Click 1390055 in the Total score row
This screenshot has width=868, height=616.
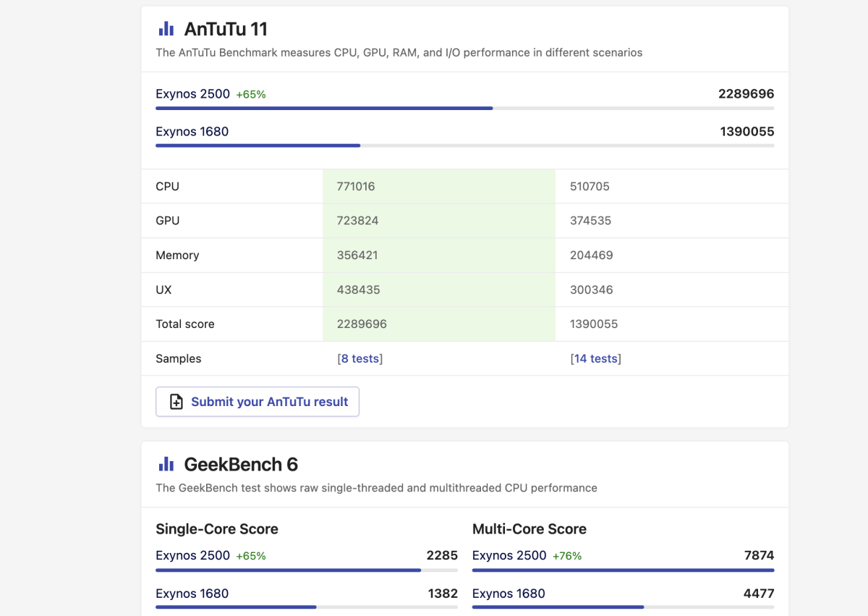[594, 324]
